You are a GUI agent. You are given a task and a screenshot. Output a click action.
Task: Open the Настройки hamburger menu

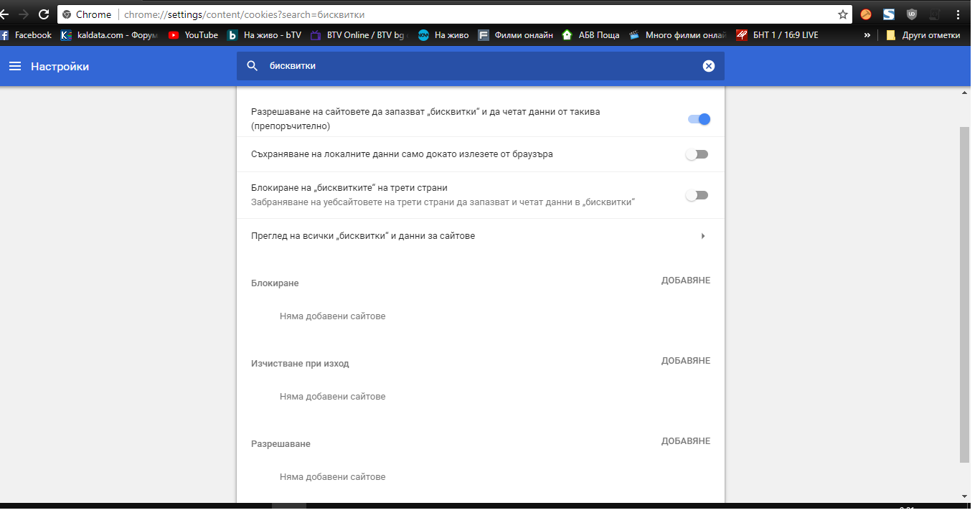(15, 66)
